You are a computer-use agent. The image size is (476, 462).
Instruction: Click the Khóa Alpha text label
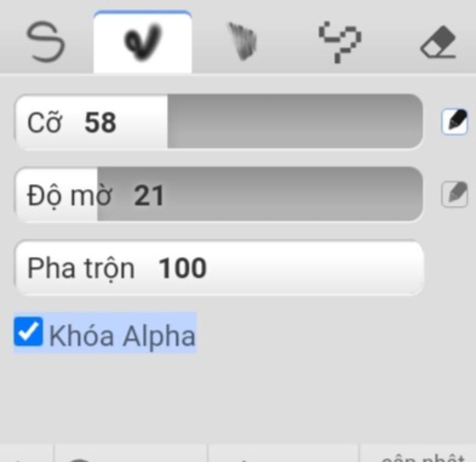coord(122,336)
